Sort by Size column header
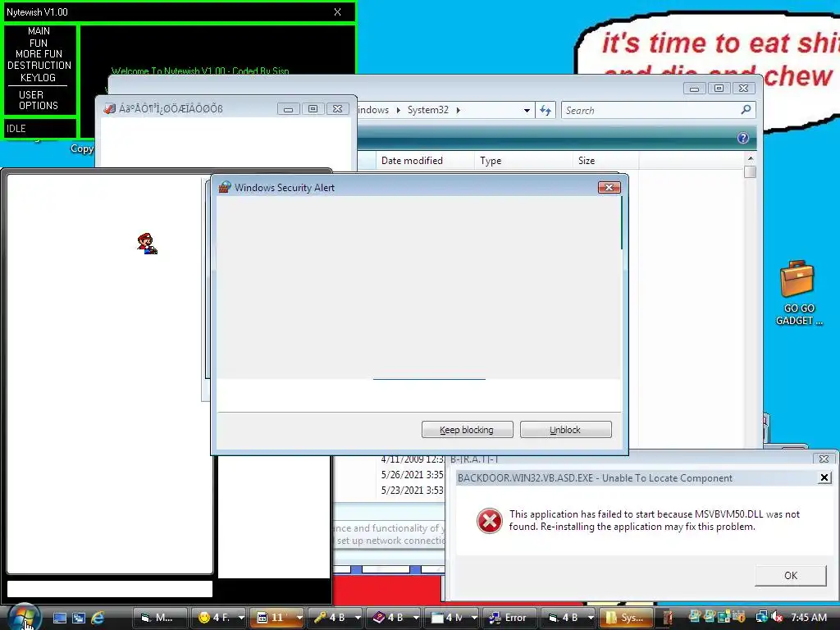840x630 pixels. tap(605, 161)
